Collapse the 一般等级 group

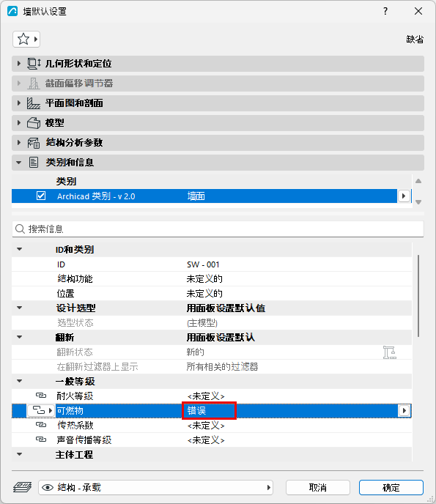click(19, 381)
